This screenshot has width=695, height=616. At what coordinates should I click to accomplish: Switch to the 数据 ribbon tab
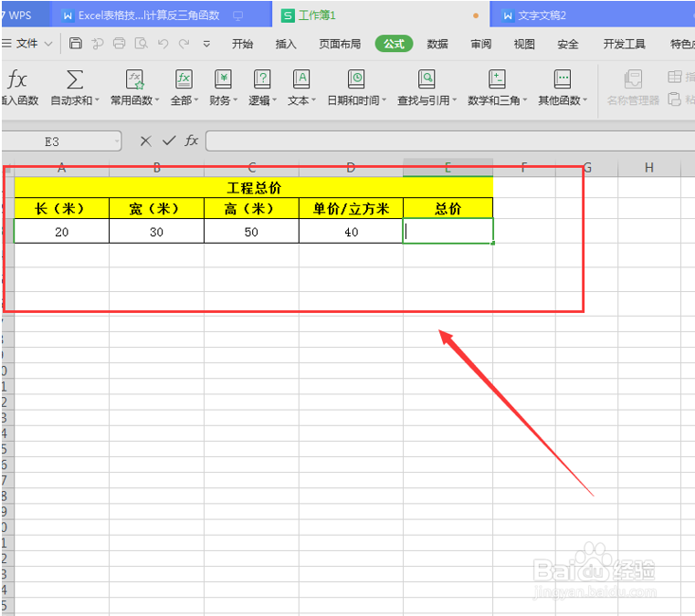tap(437, 44)
